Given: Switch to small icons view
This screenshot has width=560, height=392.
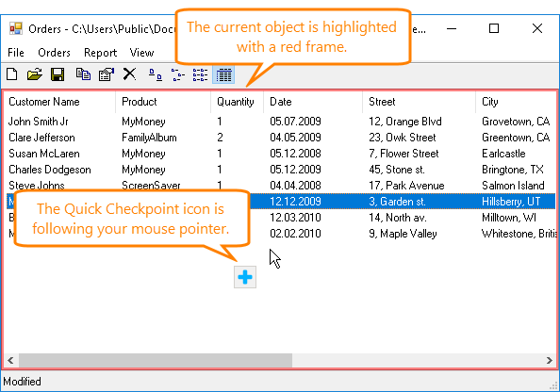Looking at the screenshot, I should click(x=178, y=74).
